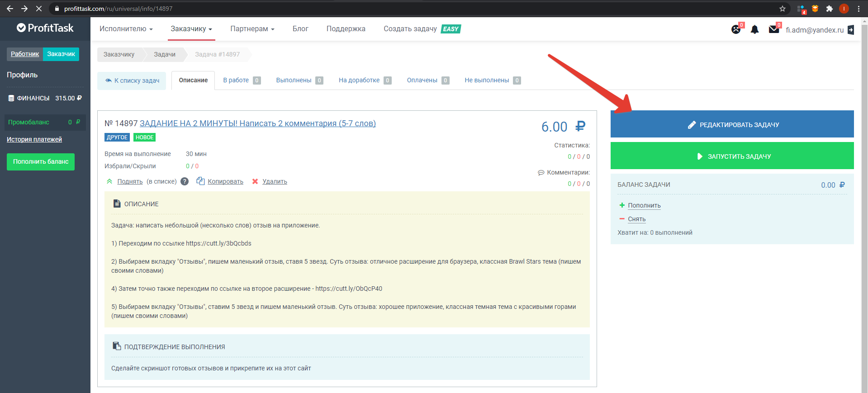This screenshot has height=393, width=868.
Task: Click the notifications bell icon
Action: click(x=754, y=30)
